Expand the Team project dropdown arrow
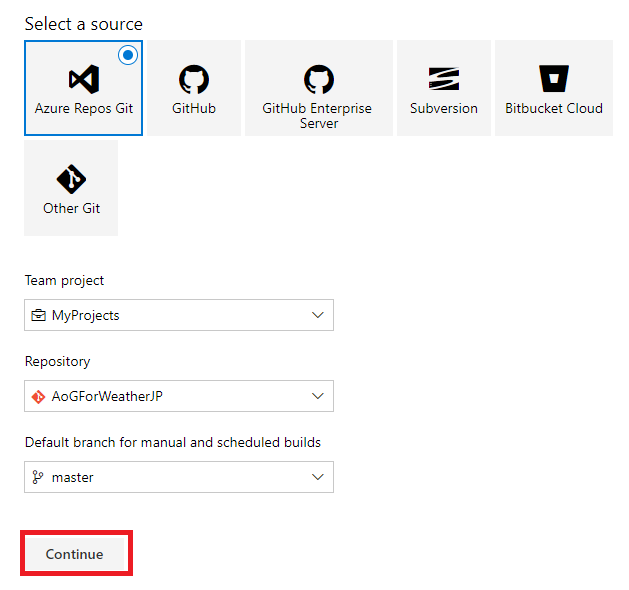The image size is (629, 590). [318, 315]
